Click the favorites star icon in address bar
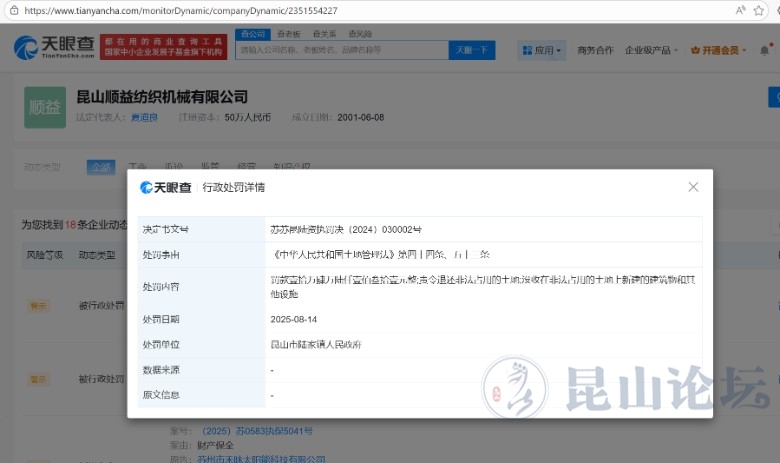This screenshot has height=463, width=780. [x=765, y=10]
